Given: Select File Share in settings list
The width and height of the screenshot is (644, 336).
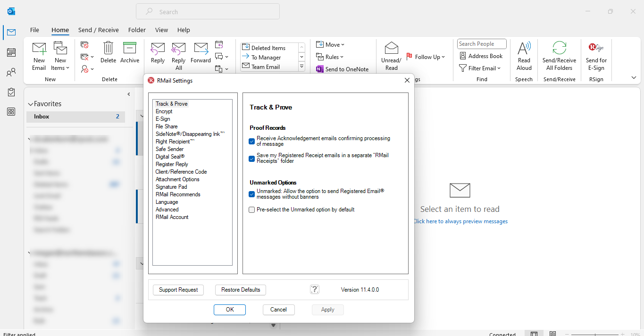Looking at the screenshot, I should pyautogui.click(x=167, y=126).
